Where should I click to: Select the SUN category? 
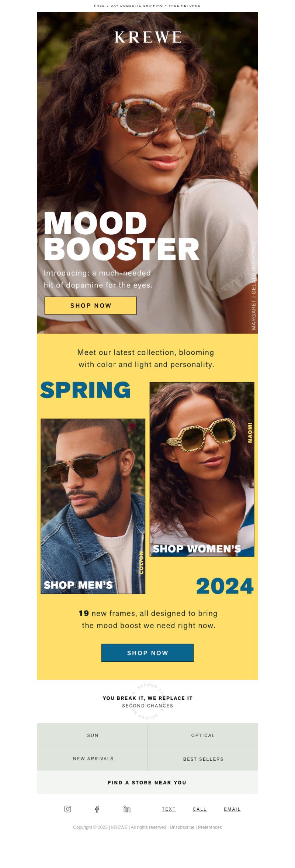[x=92, y=735]
